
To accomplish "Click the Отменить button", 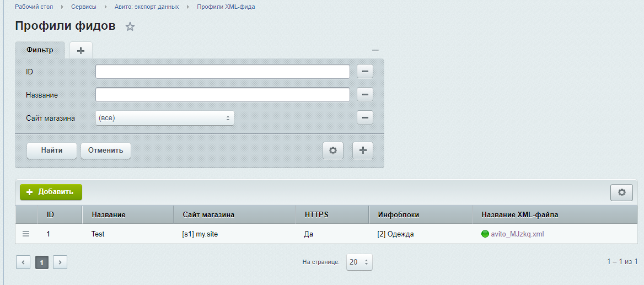I will click(x=106, y=150).
